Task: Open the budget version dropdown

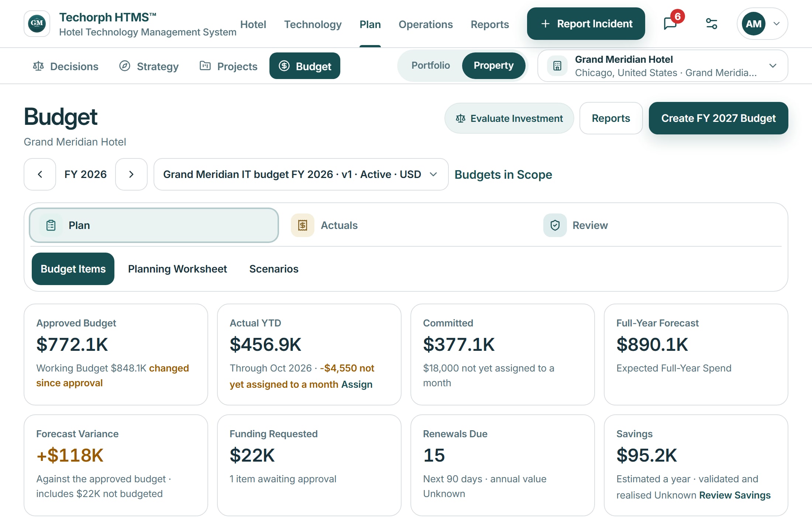Action: coord(301,174)
